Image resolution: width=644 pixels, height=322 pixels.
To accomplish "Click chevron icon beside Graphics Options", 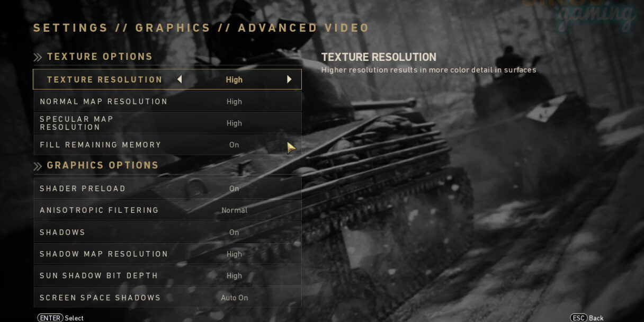I will [x=38, y=166].
